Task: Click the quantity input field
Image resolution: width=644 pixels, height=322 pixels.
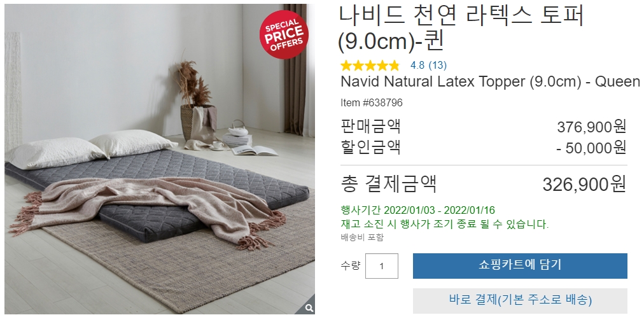Action: click(x=382, y=266)
